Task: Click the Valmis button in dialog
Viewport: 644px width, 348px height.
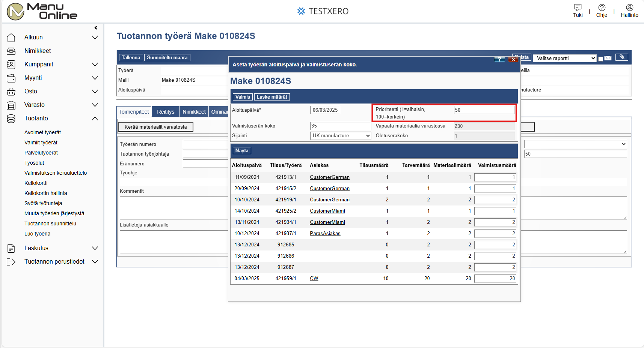Action: [x=243, y=97]
